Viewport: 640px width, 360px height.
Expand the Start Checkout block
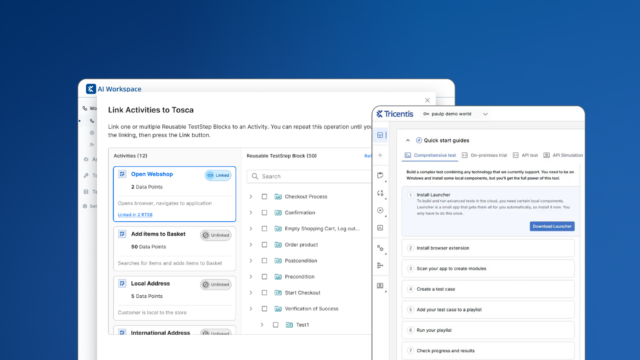tap(251, 293)
